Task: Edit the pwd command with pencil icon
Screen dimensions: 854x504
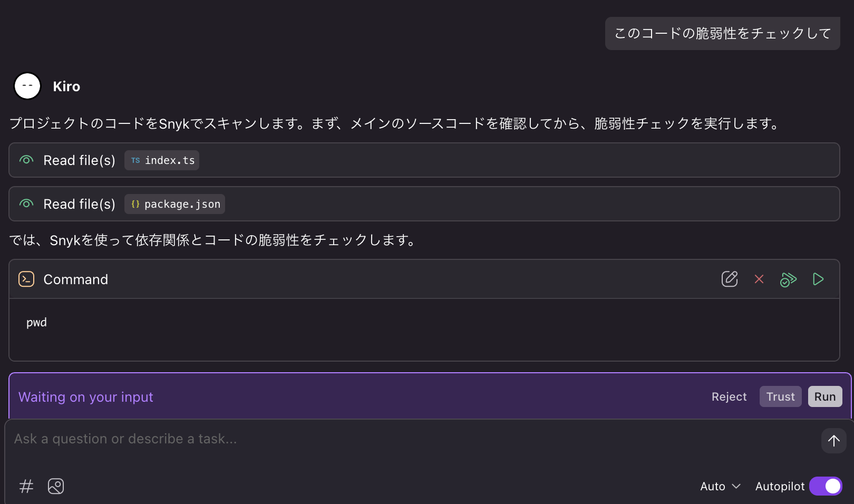Action: (729, 279)
